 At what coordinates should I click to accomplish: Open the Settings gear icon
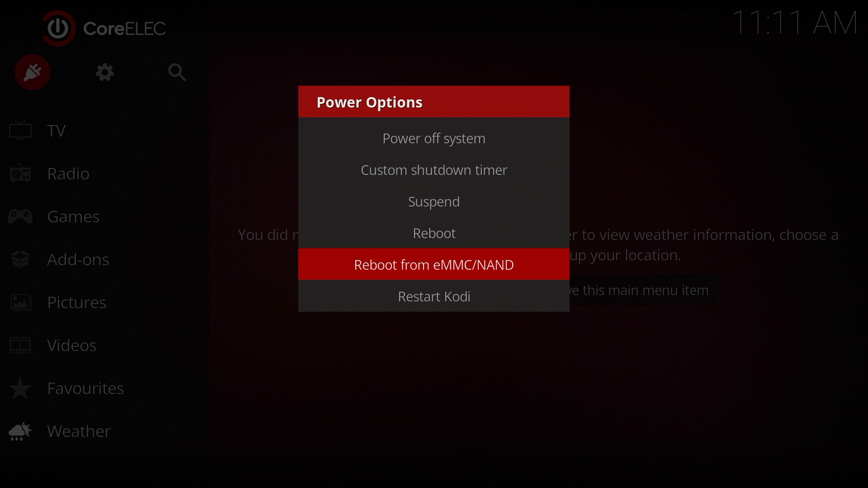pyautogui.click(x=105, y=72)
